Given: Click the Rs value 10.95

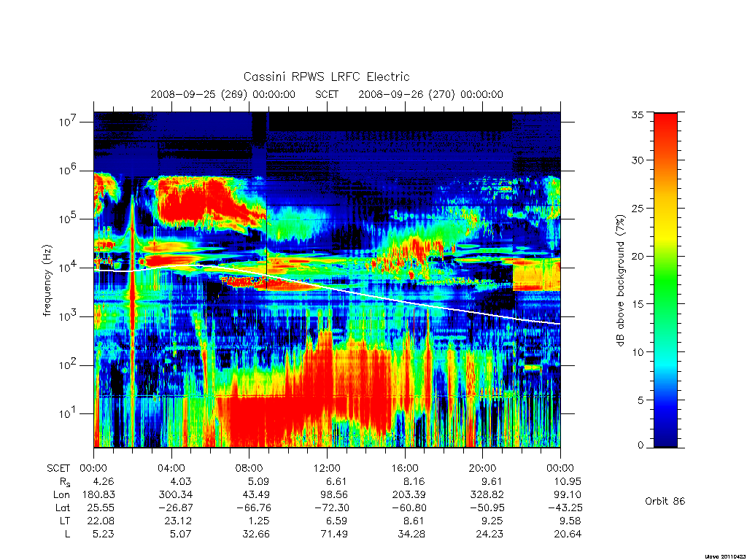Looking at the screenshot, I should click(567, 481).
